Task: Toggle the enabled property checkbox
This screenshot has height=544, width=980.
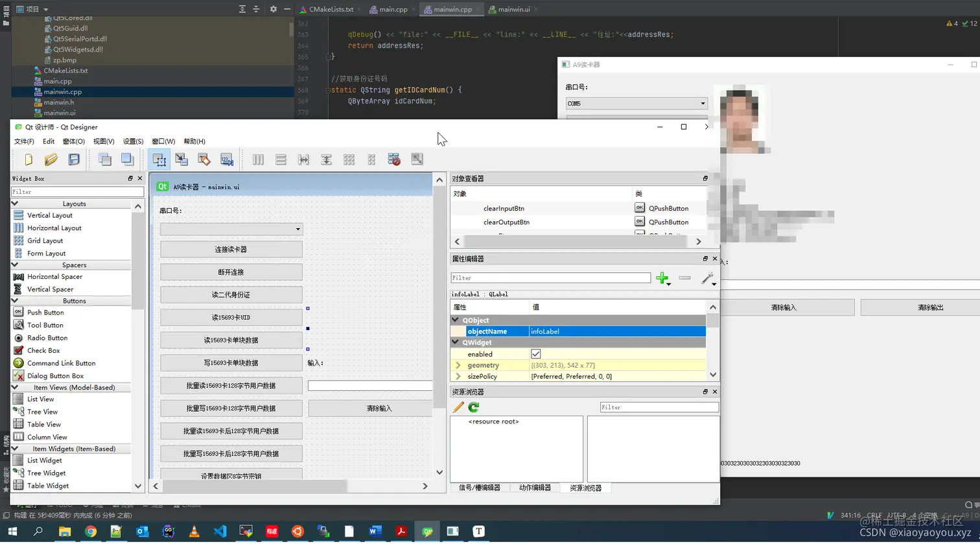Action: [536, 354]
